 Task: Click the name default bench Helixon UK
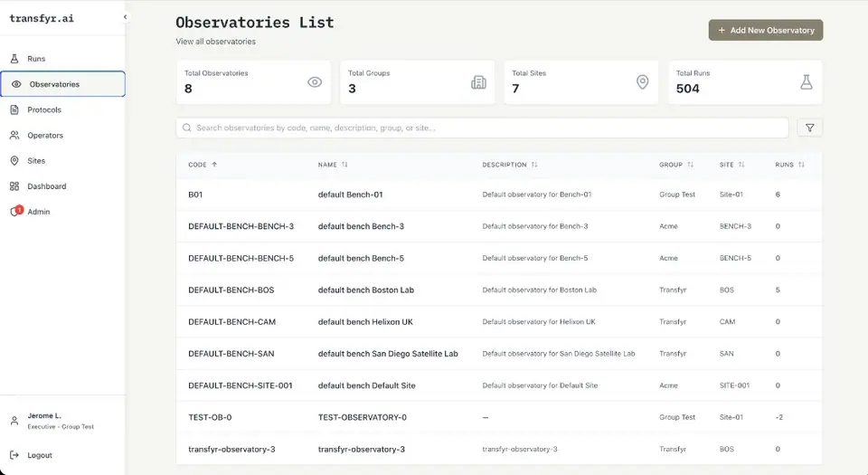(x=365, y=322)
